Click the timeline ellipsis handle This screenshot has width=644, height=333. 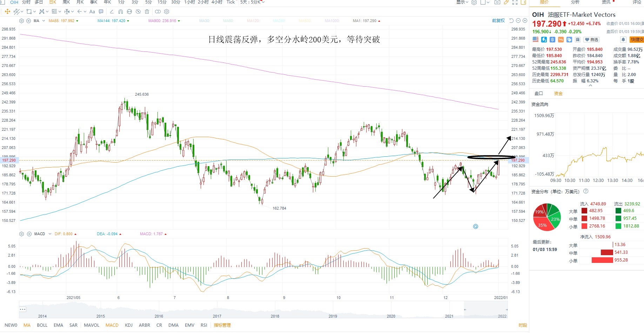coord(23,309)
